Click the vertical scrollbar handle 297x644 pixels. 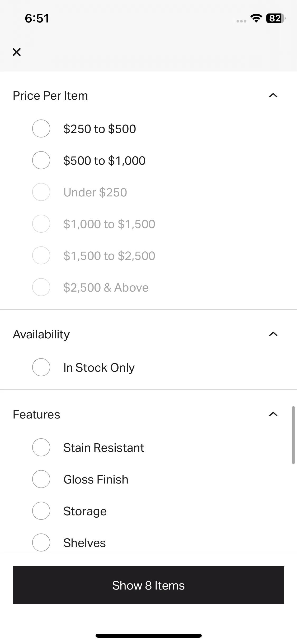coord(293,435)
